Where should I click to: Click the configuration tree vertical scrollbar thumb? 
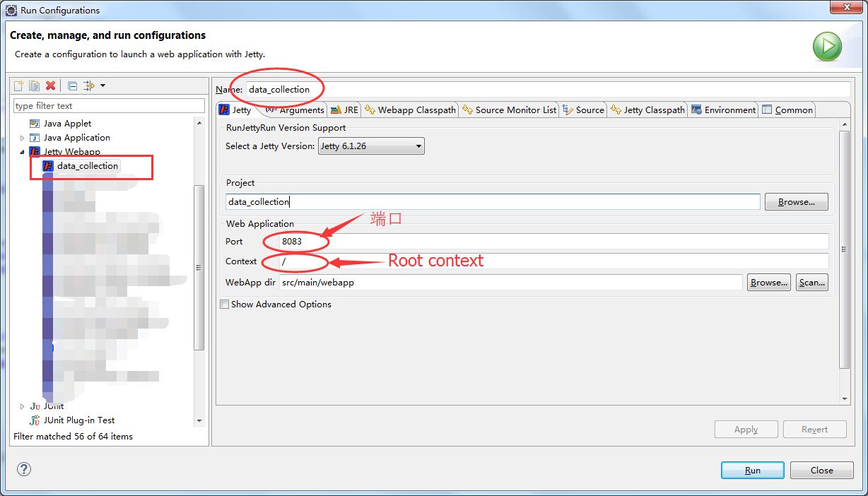coord(199,268)
